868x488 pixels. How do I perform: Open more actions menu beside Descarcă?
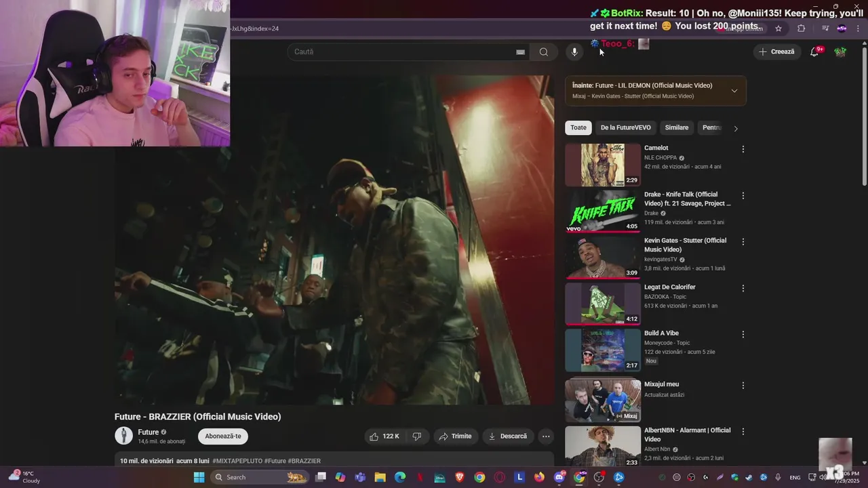point(546,436)
